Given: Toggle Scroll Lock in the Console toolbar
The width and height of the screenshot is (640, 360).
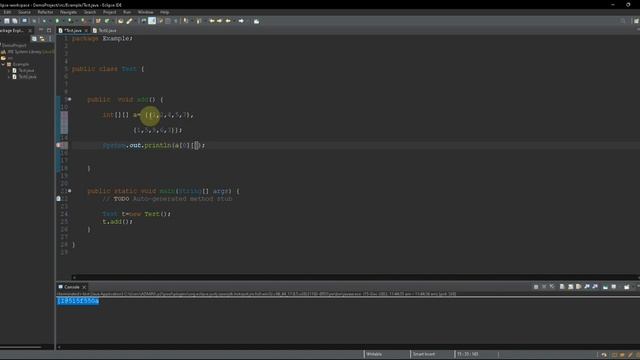Looking at the screenshot, I should pos(571,287).
